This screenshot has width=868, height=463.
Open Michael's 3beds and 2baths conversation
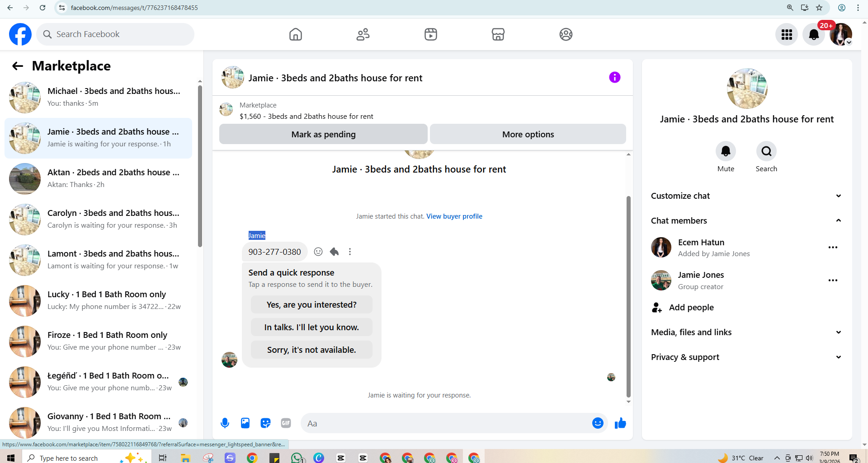click(99, 98)
